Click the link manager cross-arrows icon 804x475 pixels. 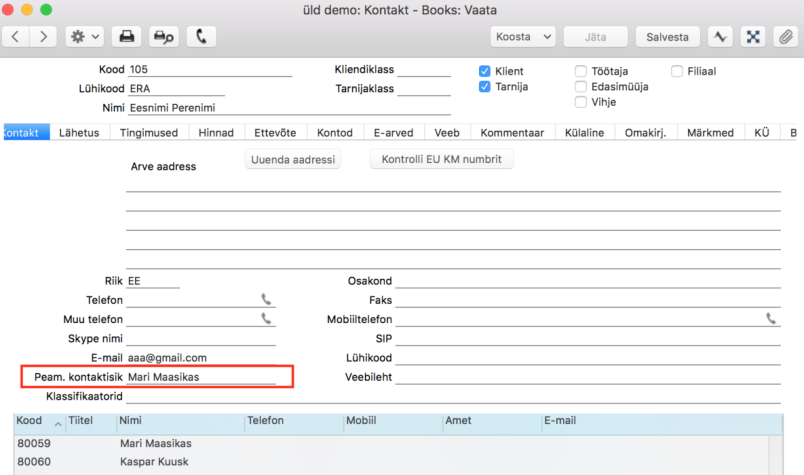click(753, 37)
